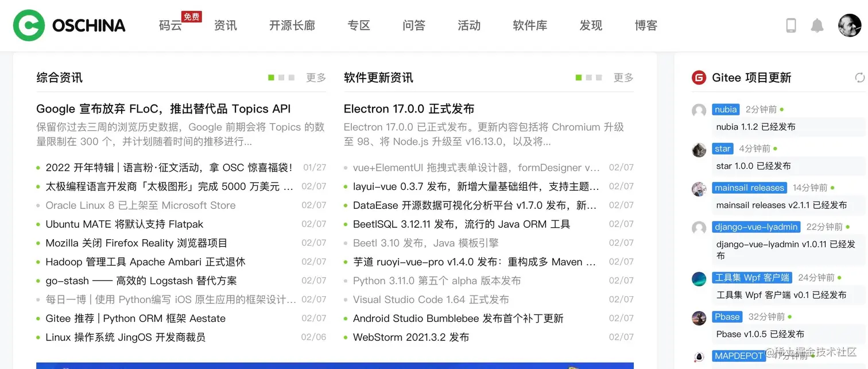Click text nubia 1.1.2 已经发布
868x369 pixels.
[x=756, y=127]
